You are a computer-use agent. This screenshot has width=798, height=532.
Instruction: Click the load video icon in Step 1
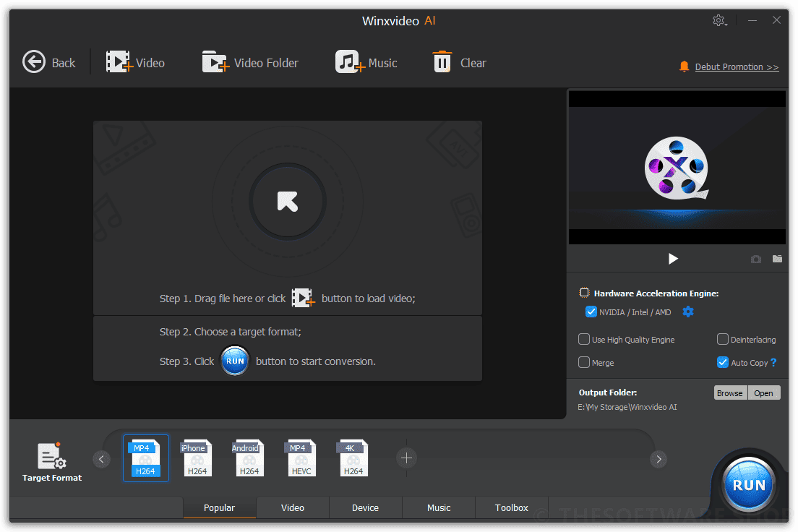[x=304, y=299]
